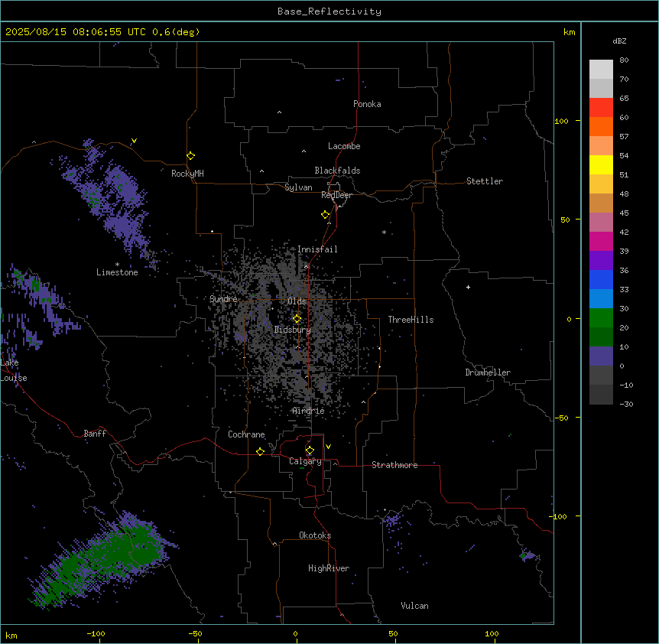Click the asterisk marker east of RedDeer
The height and width of the screenshot is (644, 659).
pyautogui.click(x=384, y=232)
